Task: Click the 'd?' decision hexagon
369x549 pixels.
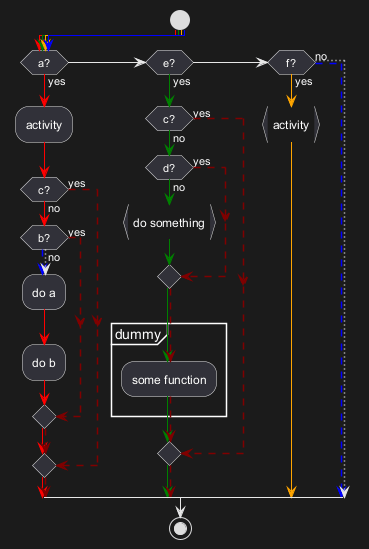Action: (x=169, y=168)
